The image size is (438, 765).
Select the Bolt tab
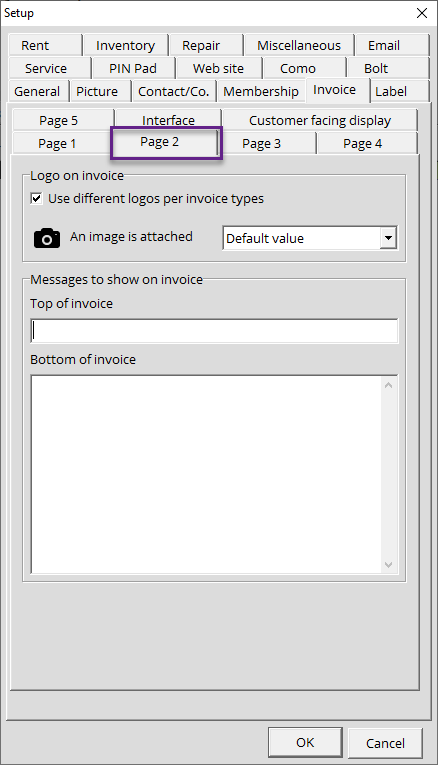[388, 68]
